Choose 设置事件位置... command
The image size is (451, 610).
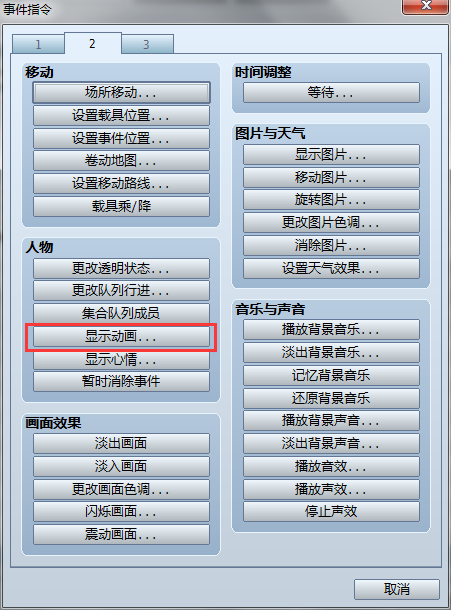coord(121,138)
